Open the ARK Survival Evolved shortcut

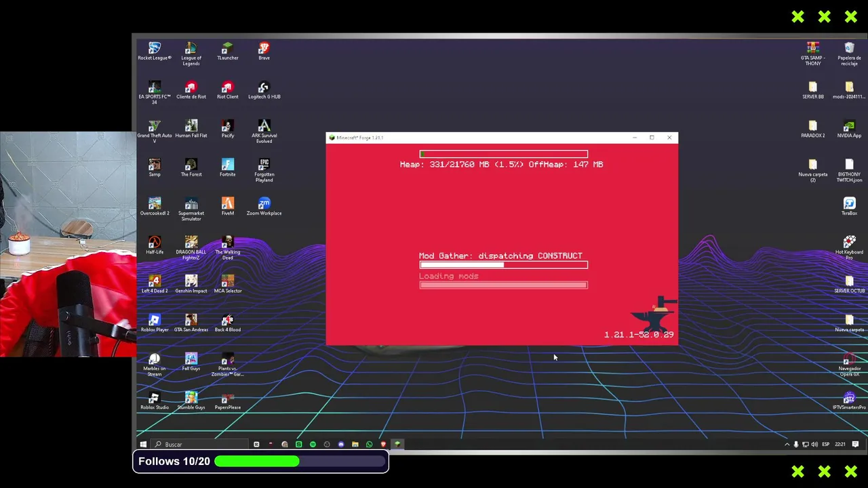[x=264, y=131]
